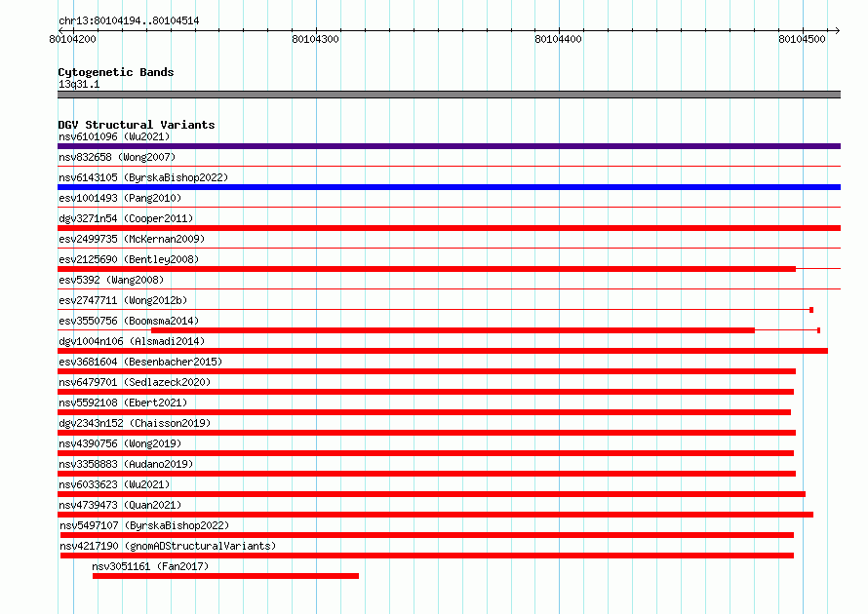The width and height of the screenshot is (868, 614).
Task: Select the red bar under nsv5592108 (Ebert2021)
Action: pos(424,412)
